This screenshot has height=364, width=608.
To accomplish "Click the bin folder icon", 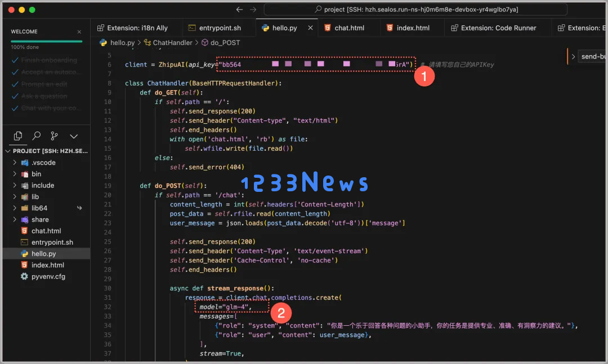I will tap(25, 174).
